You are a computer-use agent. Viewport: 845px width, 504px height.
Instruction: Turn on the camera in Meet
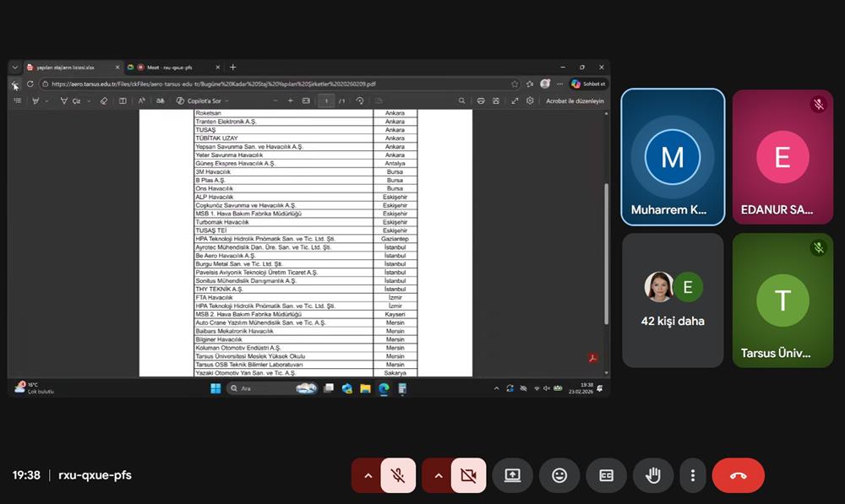[x=468, y=475]
